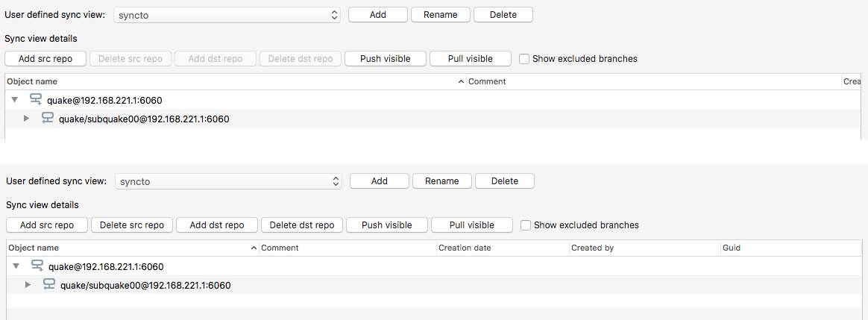Viewport: 868px width, 320px height.
Task: Click the quake/subquake00 repo icon in lower panel
Action: (x=49, y=284)
